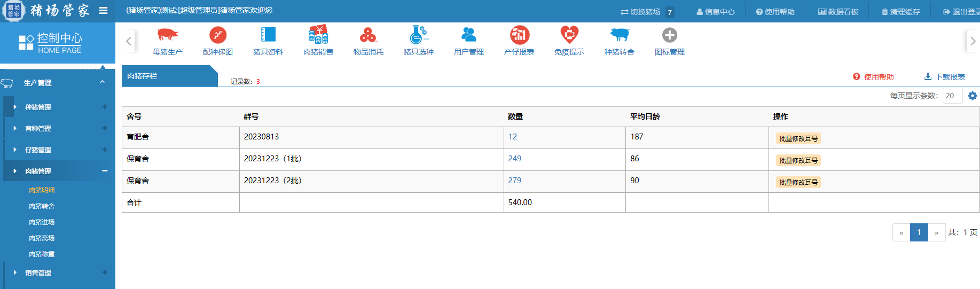Open the 配种梯图 shortcut icon
Image resolution: width=980 pixels, height=289 pixels.
pyautogui.click(x=218, y=35)
